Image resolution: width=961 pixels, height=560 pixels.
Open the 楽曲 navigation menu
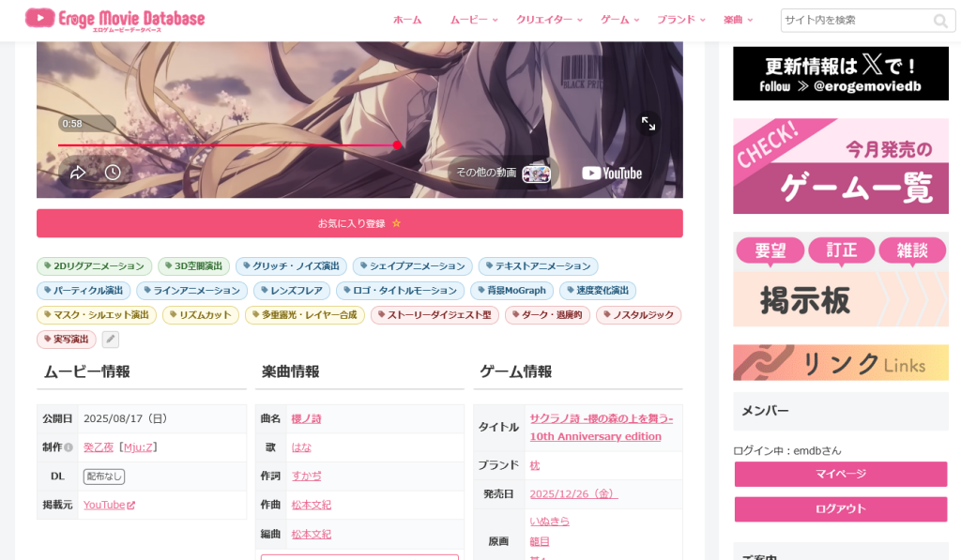[738, 21]
